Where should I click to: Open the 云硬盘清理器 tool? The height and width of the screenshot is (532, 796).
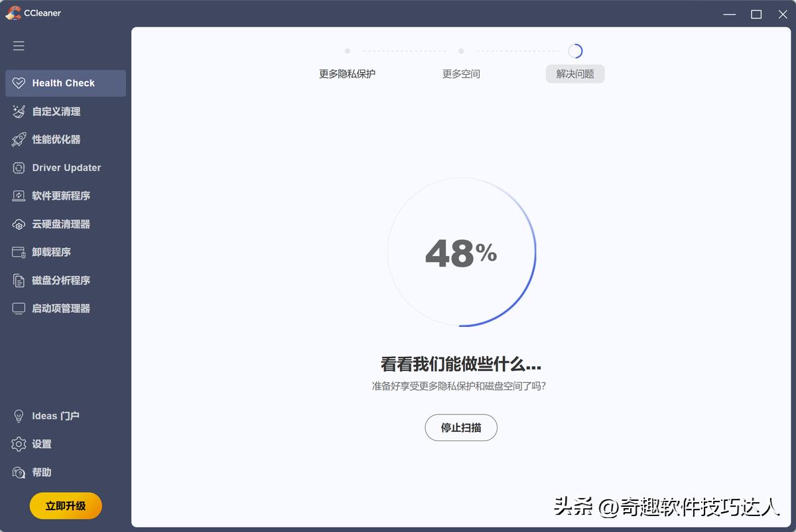tap(62, 224)
